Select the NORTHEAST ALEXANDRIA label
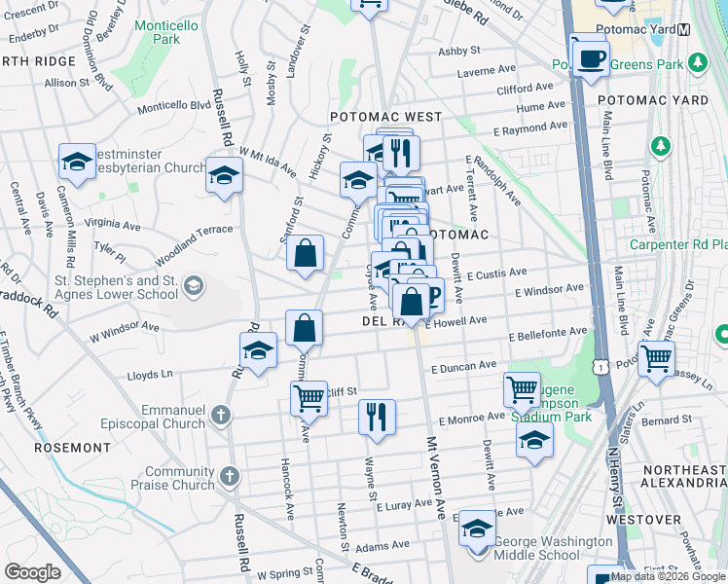This screenshot has width=728, height=584. 685,476
